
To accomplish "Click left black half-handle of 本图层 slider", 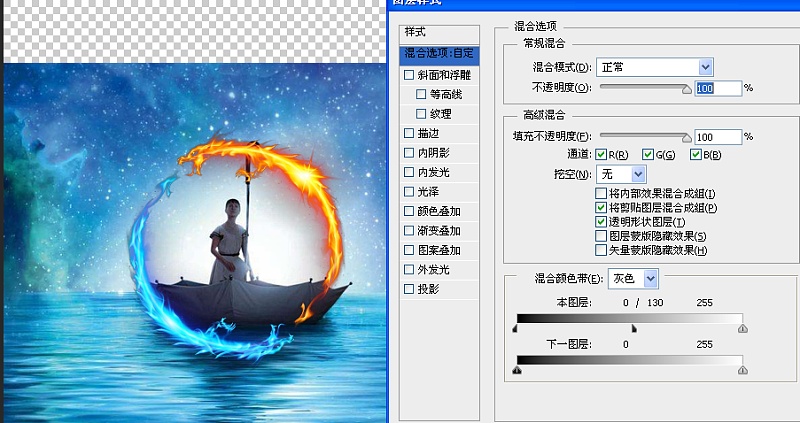I will (x=515, y=329).
